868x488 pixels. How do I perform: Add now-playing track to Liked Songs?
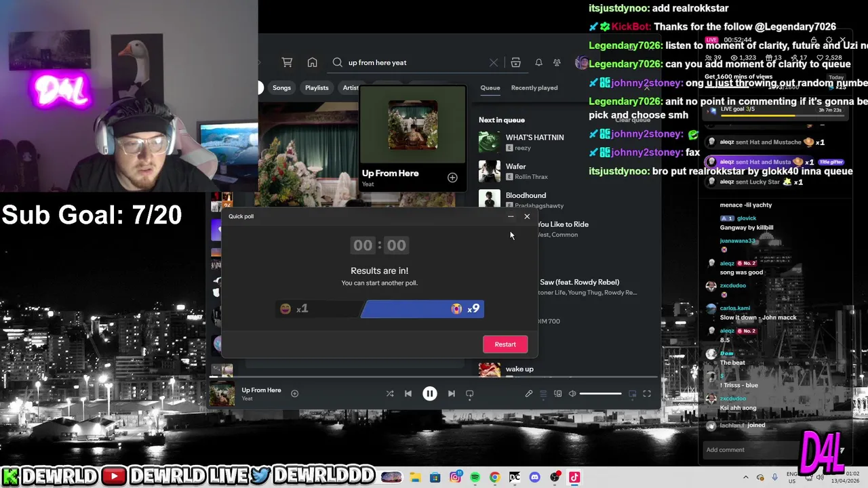tap(294, 393)
